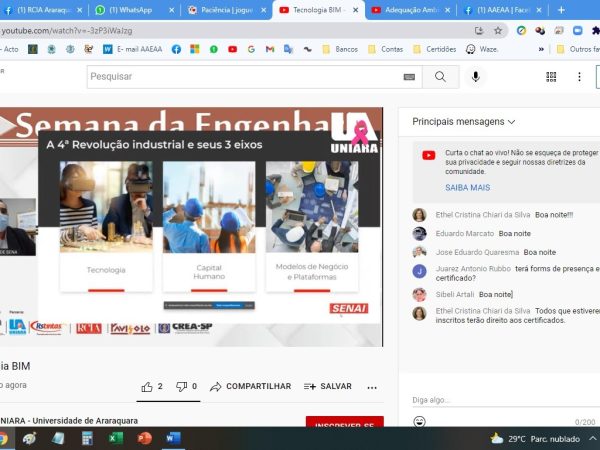The width and height of the screenshot is (600, 450).
Task: Open more actions ellipsis below video
Action: (372, 388)
